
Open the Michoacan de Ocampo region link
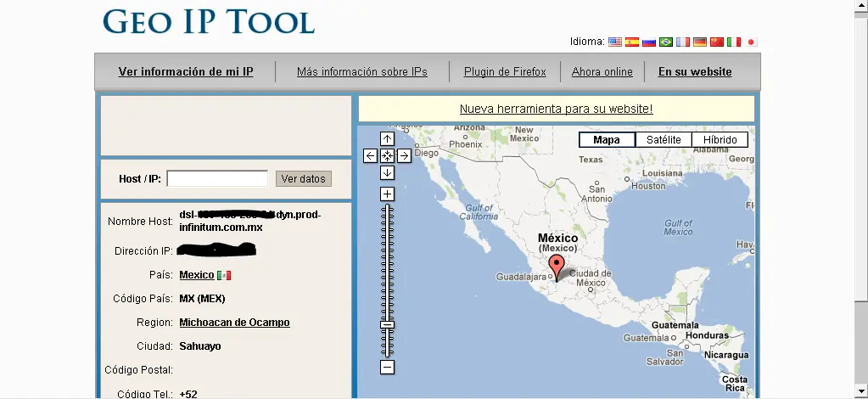click(235, 323)
